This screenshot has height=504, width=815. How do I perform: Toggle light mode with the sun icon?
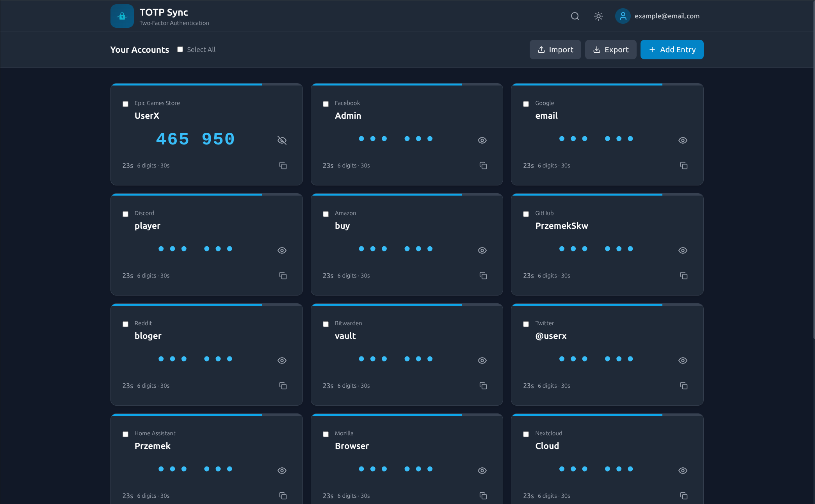click(x=598, y=16)
